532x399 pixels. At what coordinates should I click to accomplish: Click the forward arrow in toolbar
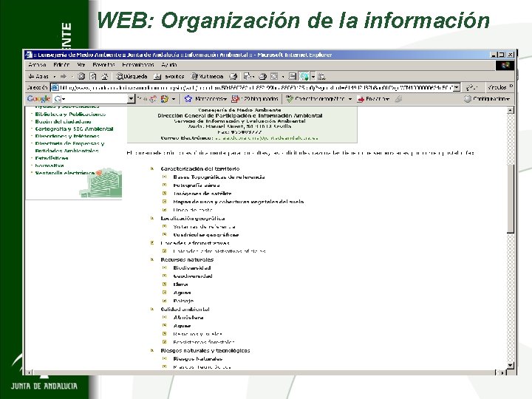(64, 76)
